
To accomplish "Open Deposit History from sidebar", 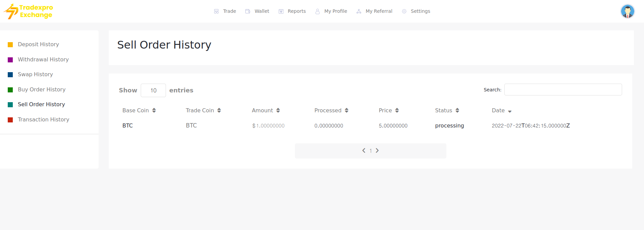I will 38,44.
